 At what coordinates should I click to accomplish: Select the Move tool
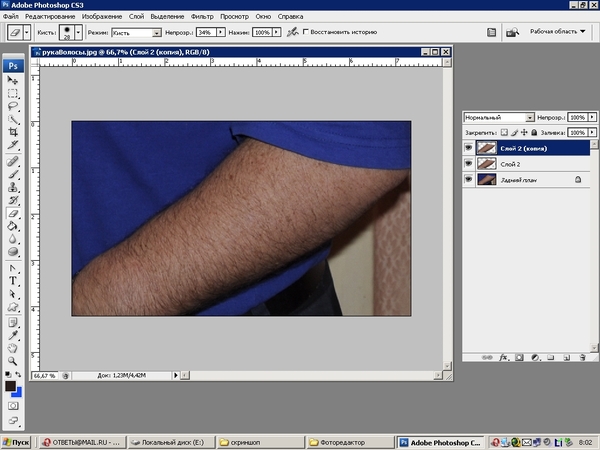coord(13,81)
